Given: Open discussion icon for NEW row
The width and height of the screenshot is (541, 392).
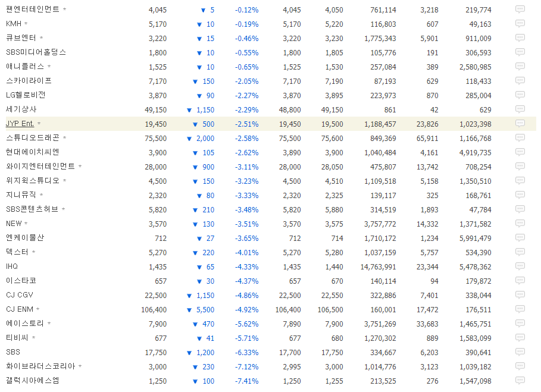Looking at the screenshot, I should click(x=520, y=224).
